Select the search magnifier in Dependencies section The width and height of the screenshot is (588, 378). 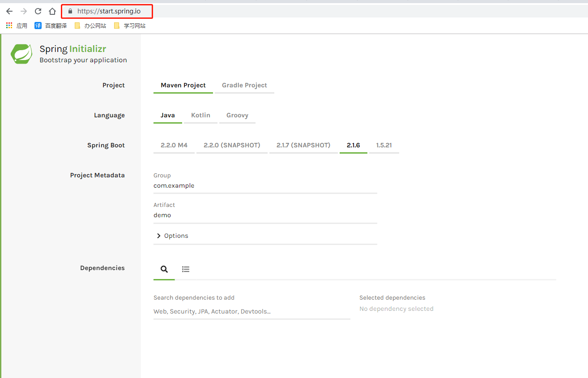[x=164, y=269]
